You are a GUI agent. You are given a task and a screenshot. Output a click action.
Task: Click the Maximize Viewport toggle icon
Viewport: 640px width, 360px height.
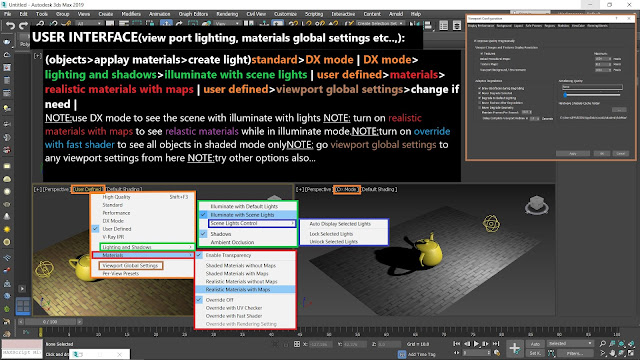(631, 353)
